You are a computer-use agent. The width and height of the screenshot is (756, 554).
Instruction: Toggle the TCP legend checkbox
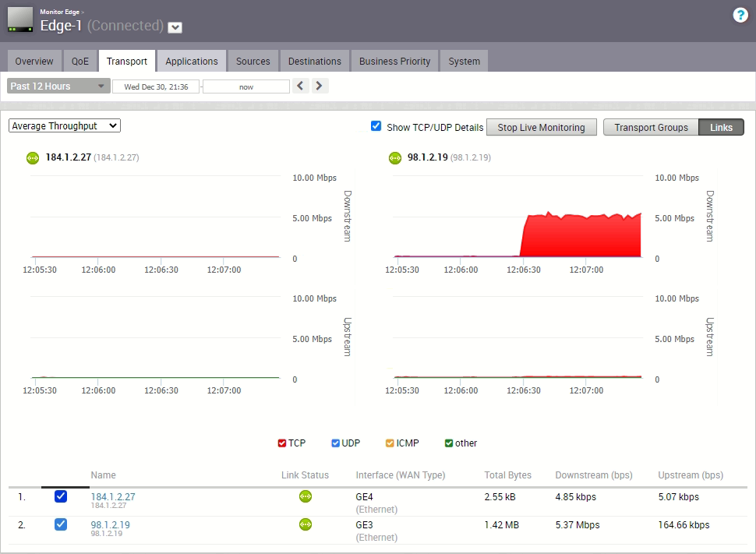tap(282, 443)
